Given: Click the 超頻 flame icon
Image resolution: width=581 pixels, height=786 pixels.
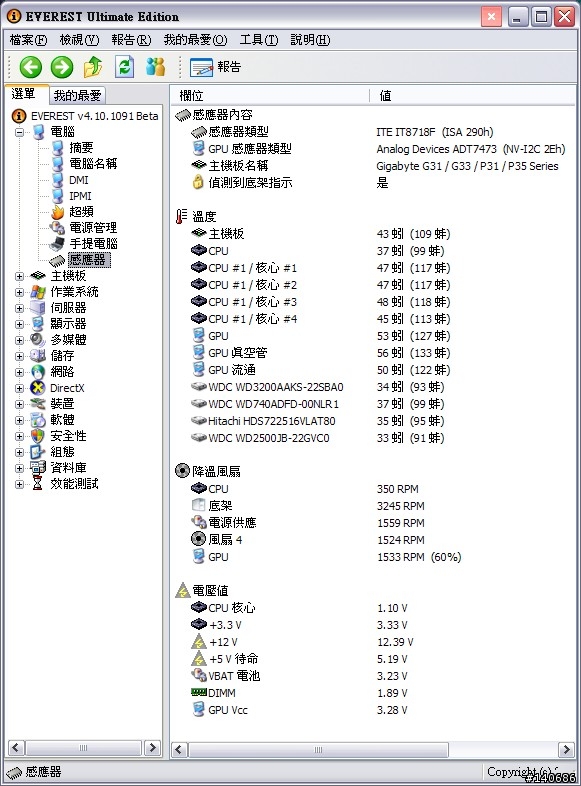Looking at the screenshot, I should pyautogui.click(x=58, y=212).
